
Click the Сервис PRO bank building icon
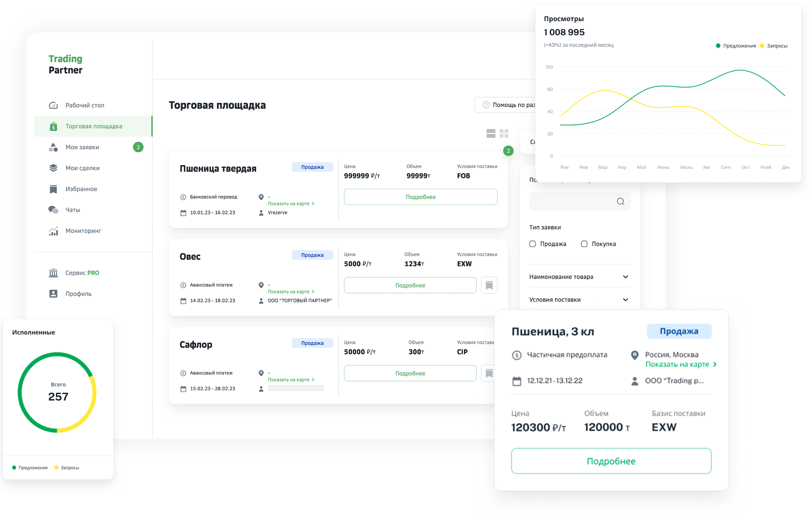tap(53, 273)
